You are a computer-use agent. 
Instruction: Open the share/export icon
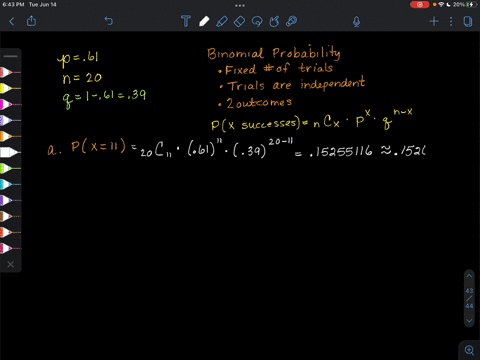31,21
